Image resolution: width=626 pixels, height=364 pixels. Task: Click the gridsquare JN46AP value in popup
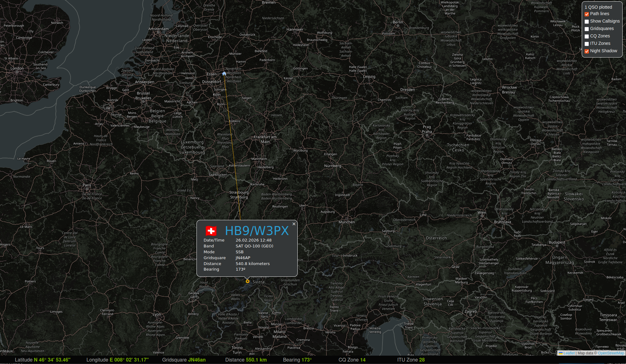coord(243,258)
